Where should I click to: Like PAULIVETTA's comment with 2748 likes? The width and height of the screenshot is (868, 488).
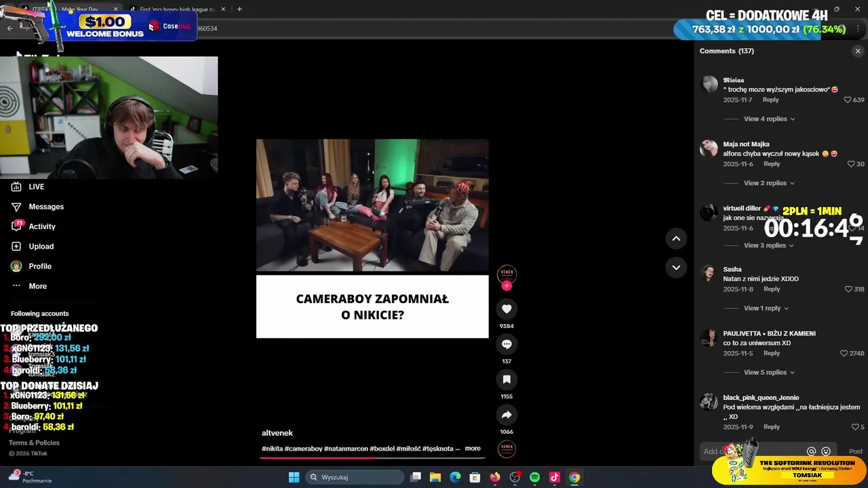click(x=844, y=354)
